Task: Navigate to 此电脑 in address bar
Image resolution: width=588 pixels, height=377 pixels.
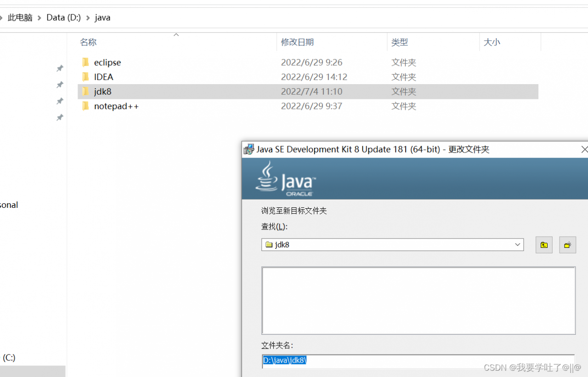Action: pyautogui.click(x=20, y=18)
